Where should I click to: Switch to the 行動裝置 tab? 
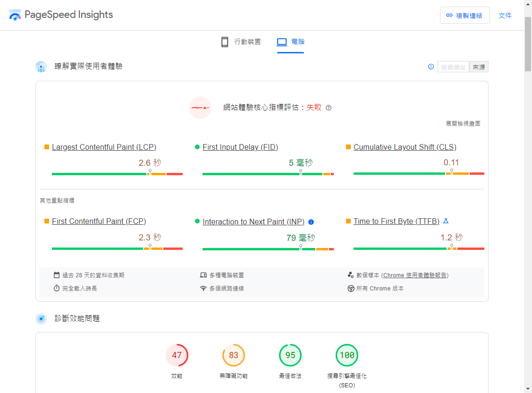point(241,42)
